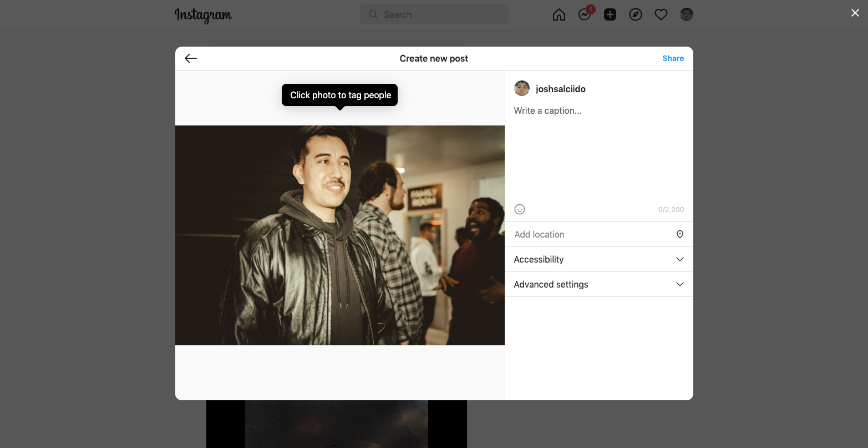Close the create post overlay
Image resolution: width=868 pixels, height=448 pixels.
pos(855,13)
